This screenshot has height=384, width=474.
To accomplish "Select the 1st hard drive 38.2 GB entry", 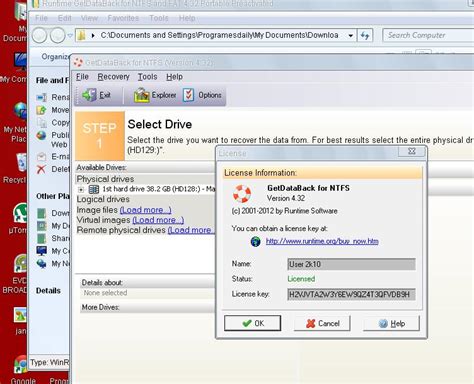I will [x=158, y=189].
